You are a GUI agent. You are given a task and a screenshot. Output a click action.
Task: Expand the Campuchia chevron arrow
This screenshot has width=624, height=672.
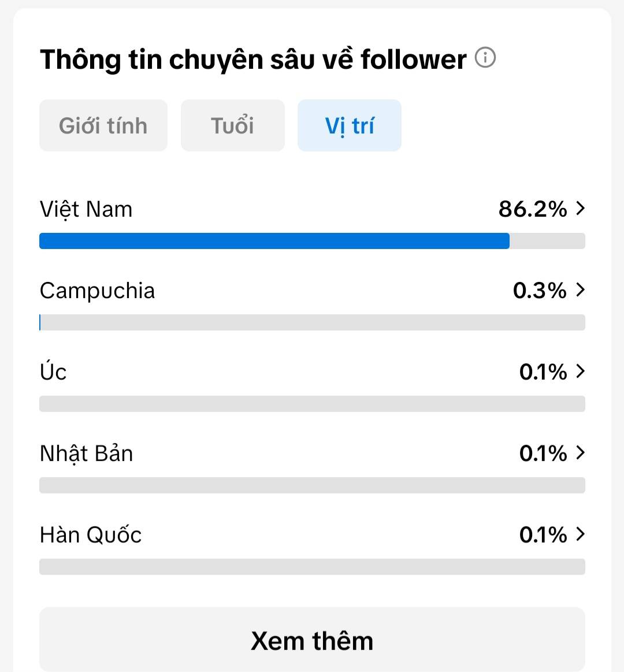(x=580, y=289)
